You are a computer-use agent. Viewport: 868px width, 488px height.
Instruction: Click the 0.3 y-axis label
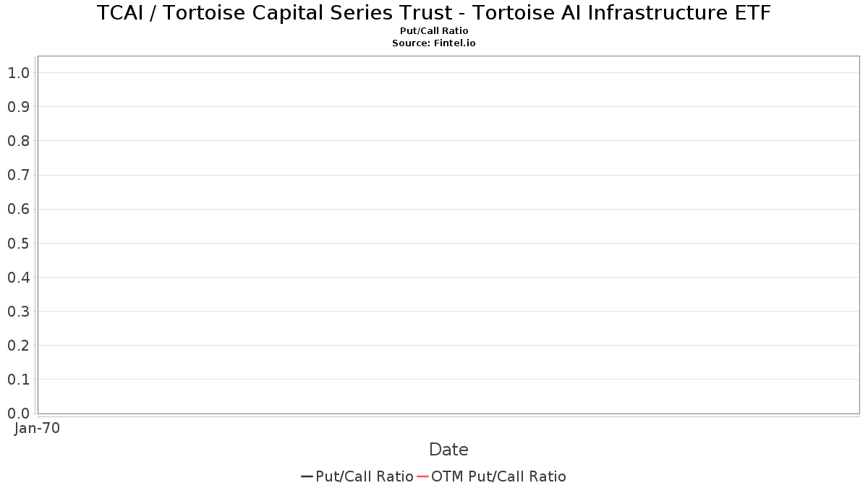coord(18,312)
